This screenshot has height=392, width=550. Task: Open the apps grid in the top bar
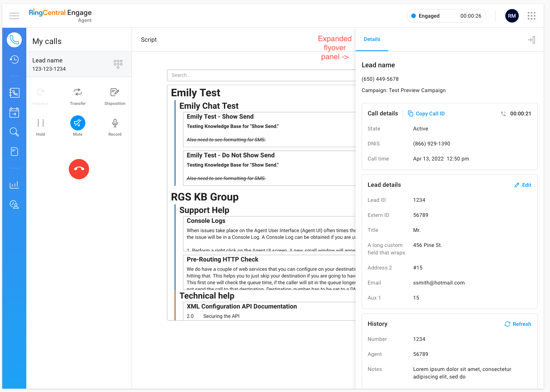point(531,16)
